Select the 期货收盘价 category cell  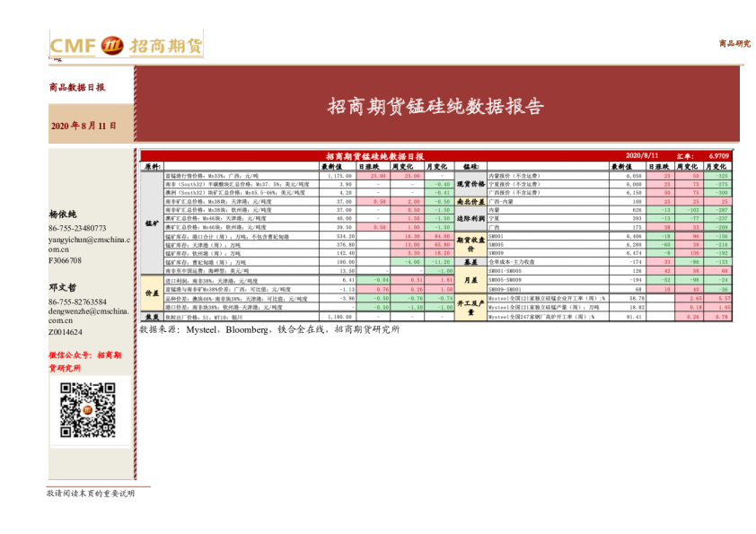click(x=470, y=243)
